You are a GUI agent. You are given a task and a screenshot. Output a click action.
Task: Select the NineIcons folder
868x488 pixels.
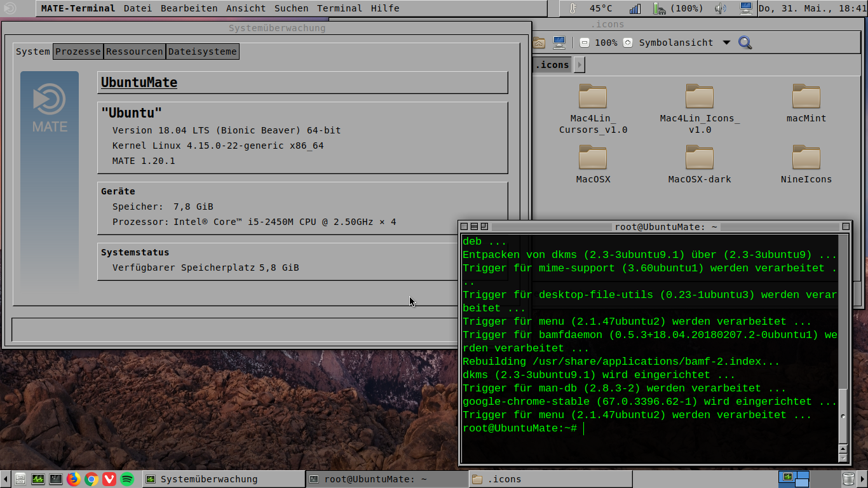pyautogui.click(x=806, y=165)
